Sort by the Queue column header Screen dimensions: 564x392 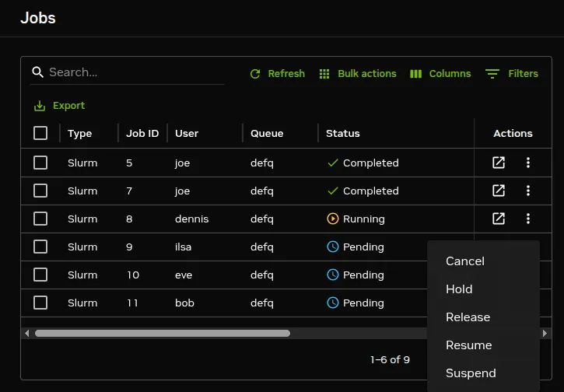click(267, 134)
